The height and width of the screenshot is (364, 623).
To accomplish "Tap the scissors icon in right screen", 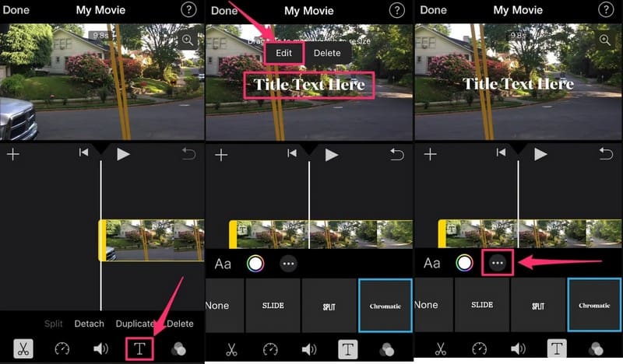I will coord(441,349).
